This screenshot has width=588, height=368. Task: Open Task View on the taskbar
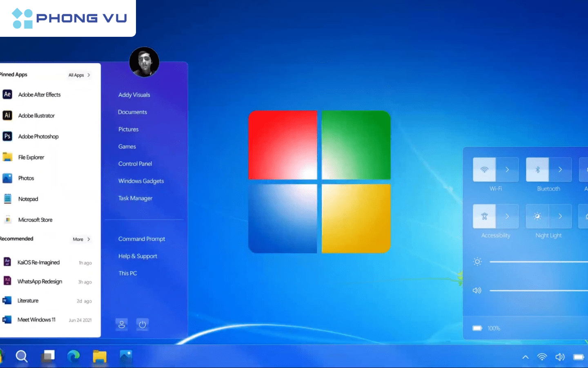(x=48, y=357)
